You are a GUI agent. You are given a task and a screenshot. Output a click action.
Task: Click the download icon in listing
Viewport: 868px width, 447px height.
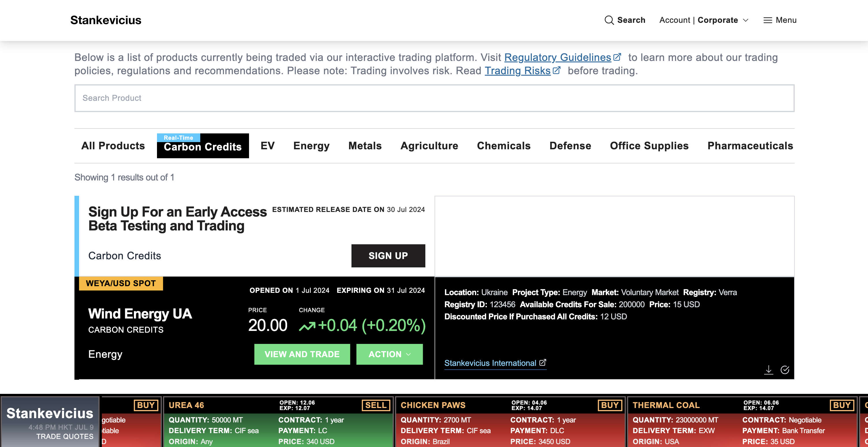[x=768, y=370]
